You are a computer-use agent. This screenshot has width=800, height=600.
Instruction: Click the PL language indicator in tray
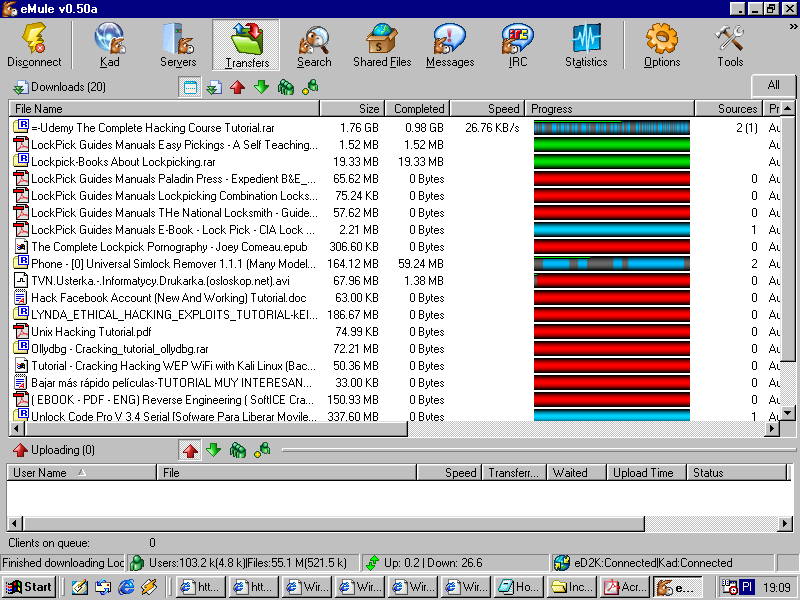pos(747,587)
